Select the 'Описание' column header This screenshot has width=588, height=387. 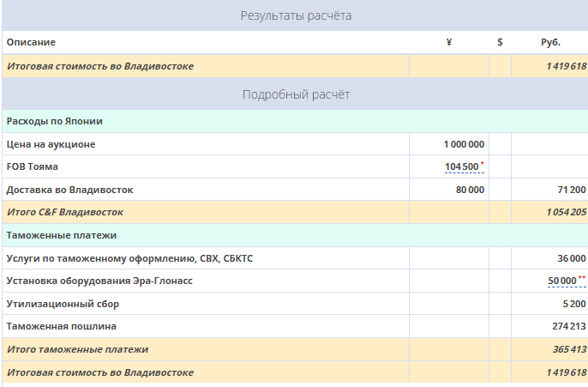coord(31,42)
